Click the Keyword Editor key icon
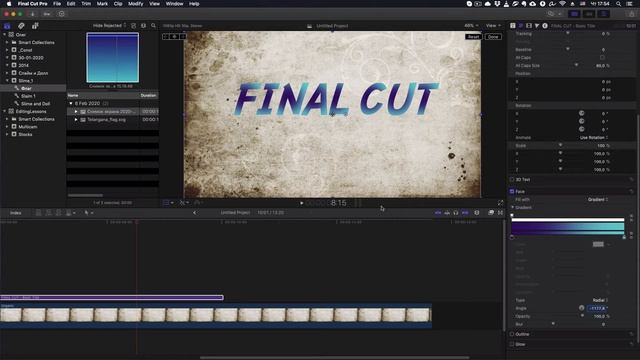The image size is (640, 360). (x=47, y=14)
